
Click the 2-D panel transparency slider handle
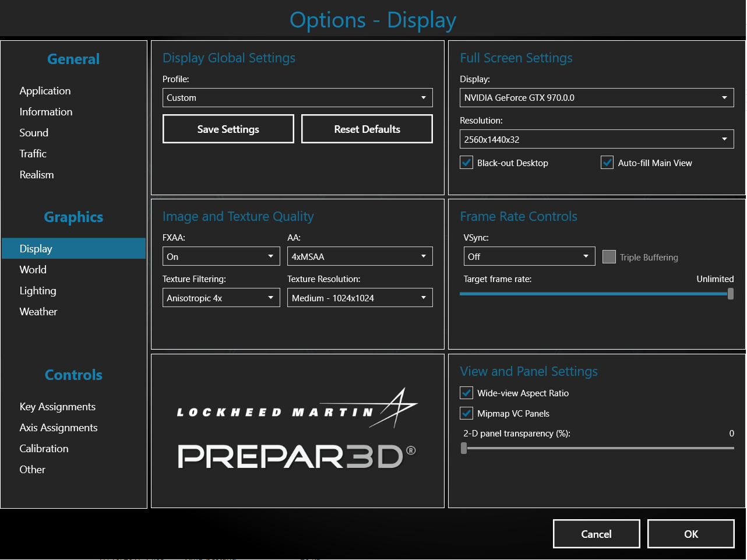pos(464,448)
